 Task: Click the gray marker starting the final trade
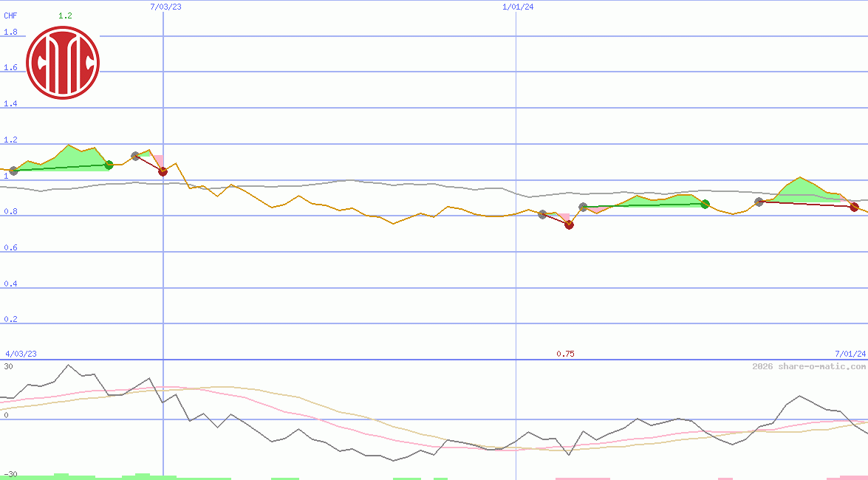758,202
